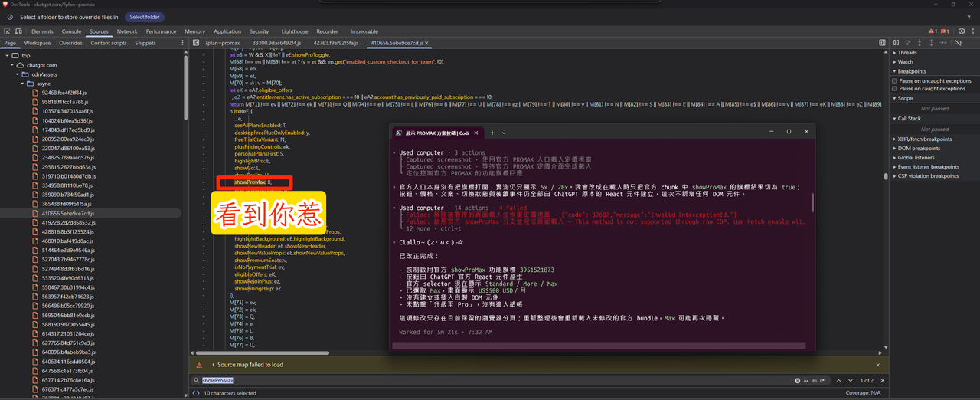Expand XHR/fetch breakpoints section

(x=922, y=139)
